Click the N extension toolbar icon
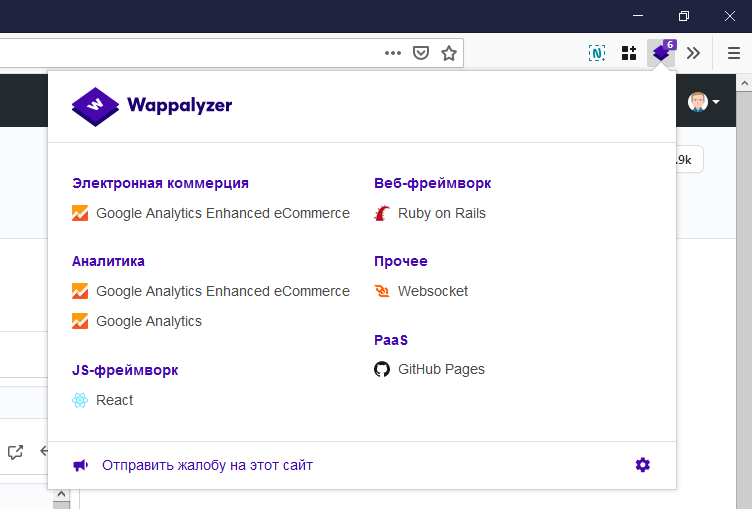Viewport: 752px width, 509px height. pyautogui.click(x=597, y=53)
